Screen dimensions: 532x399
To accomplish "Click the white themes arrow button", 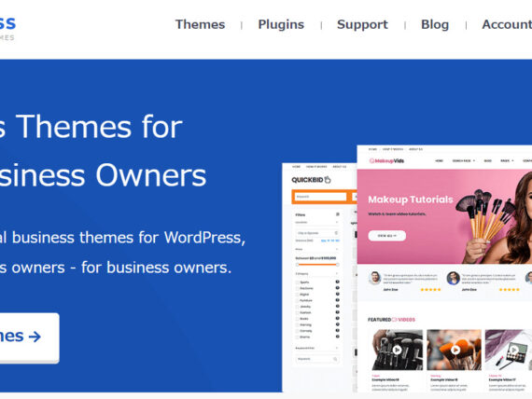I will (x=29, y=337).
